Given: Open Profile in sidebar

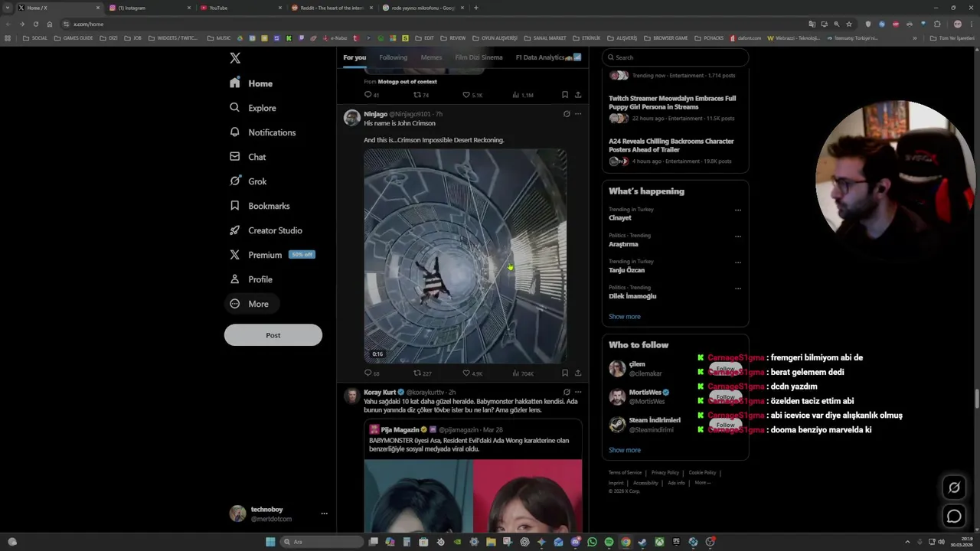Looking at the screenshot, I should point(251,279).
